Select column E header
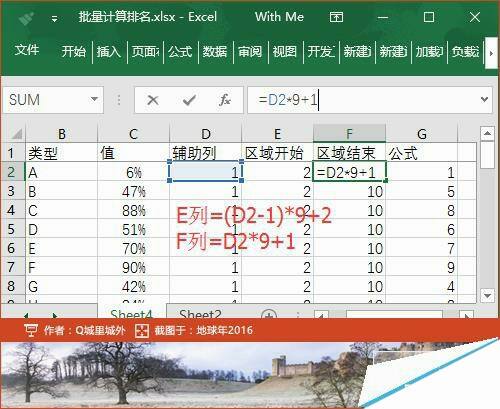500x409 pixels. 277,134
